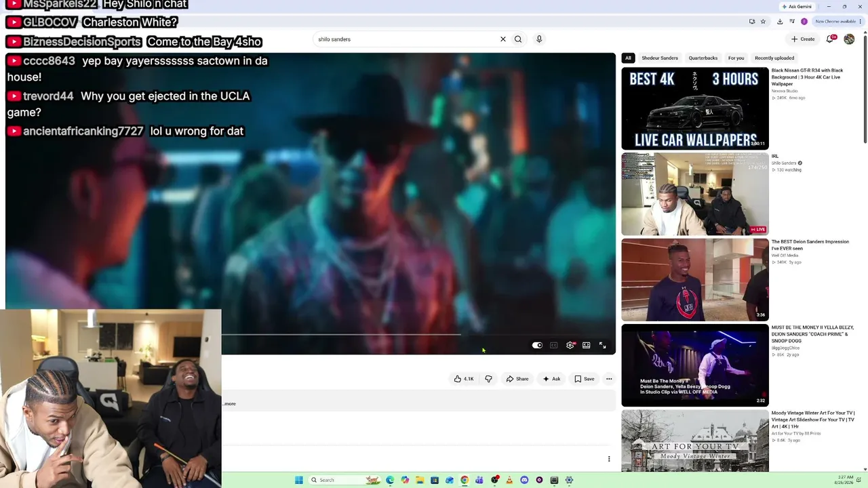Image resolution: width=868 pixels, height=488 pixels.
Task: Open the Moody Vintage Winter Art thumbnail
Action: click(695, 441)
